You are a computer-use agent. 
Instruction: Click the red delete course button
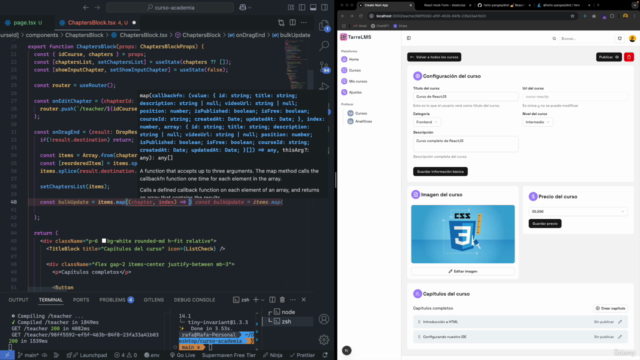(629, 57)
